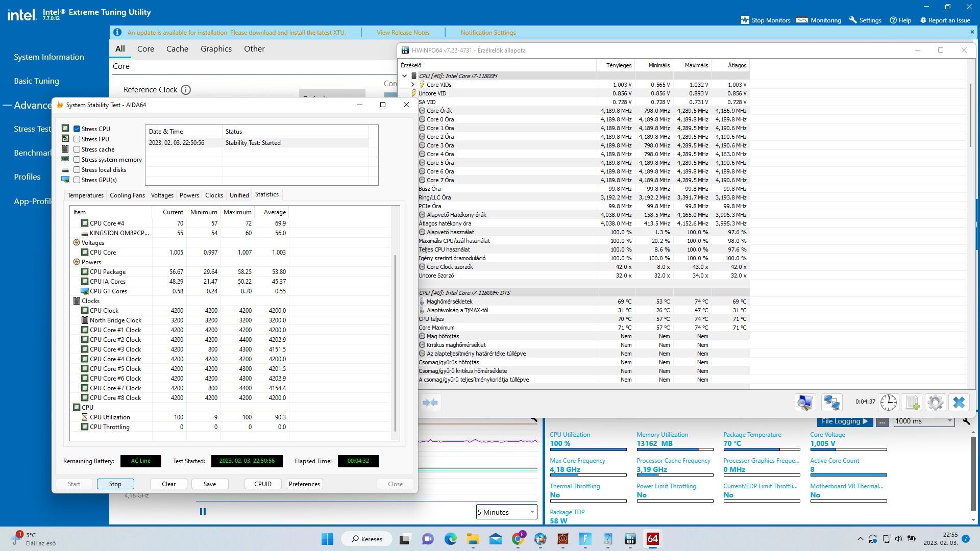
Task: Open Windows Start menu
Action: click(x=327, y=539)
